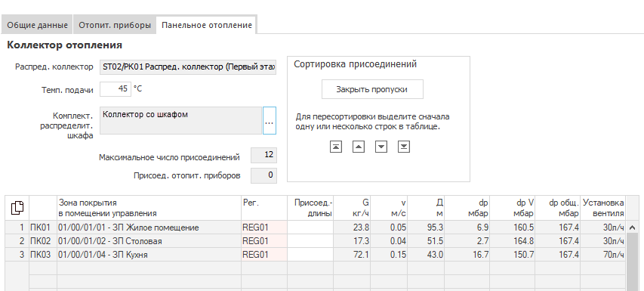
Task: Switch to Отопит. приборы tab
Action: coord(115,25)
